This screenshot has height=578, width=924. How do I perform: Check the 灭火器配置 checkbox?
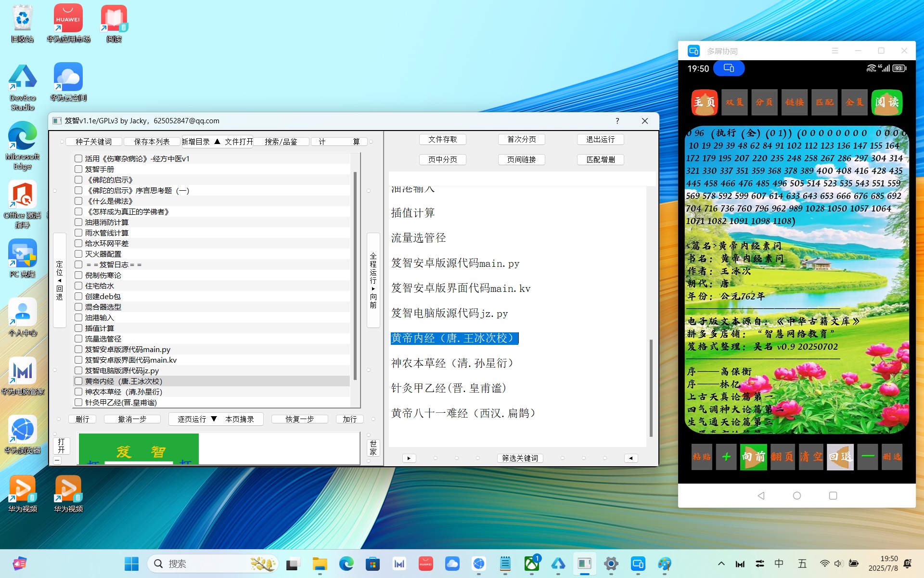78,254
